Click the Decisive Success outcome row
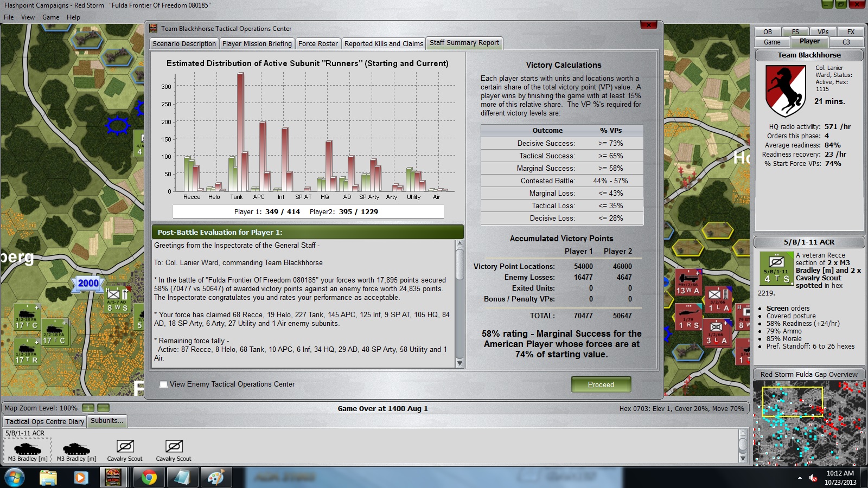The height and width of the screenshot is (488, 868). pos(562,144)
